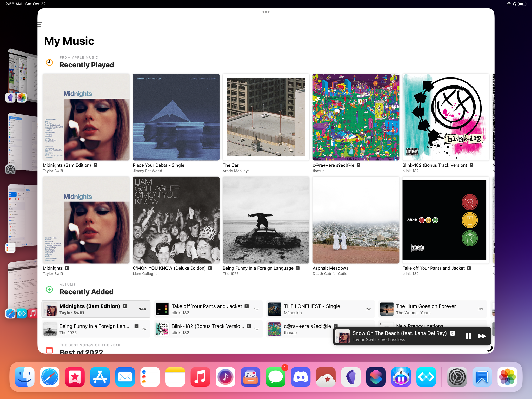Image resolution: width=532 pixels, height=399 pixels.
Task: Open the MusicBox app in dock
Action: [250, 377]
